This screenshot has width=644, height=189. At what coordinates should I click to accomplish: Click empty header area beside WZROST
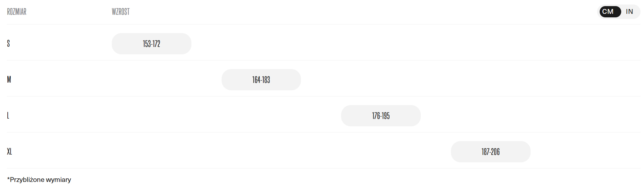(x=321, y=12)
